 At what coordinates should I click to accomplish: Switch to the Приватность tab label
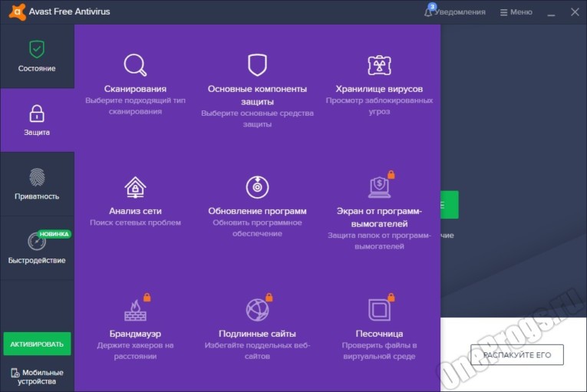(37, 196)
